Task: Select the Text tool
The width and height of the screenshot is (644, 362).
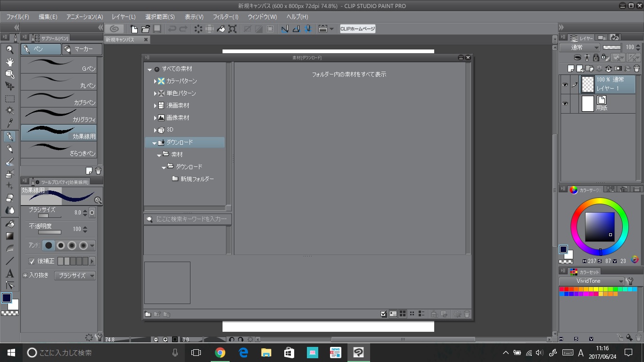Action: coord(9,273)
